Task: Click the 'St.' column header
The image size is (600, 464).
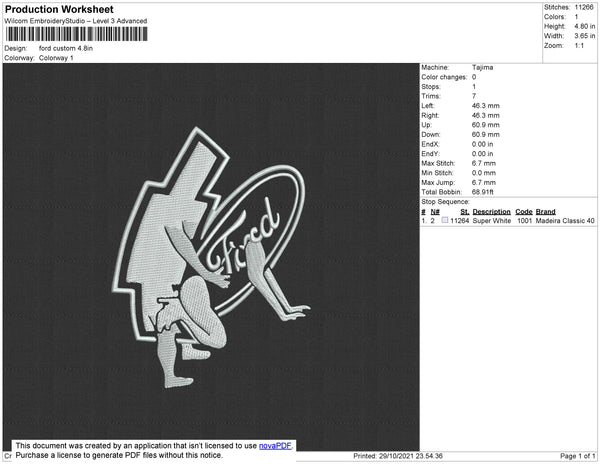Action: 465,212
